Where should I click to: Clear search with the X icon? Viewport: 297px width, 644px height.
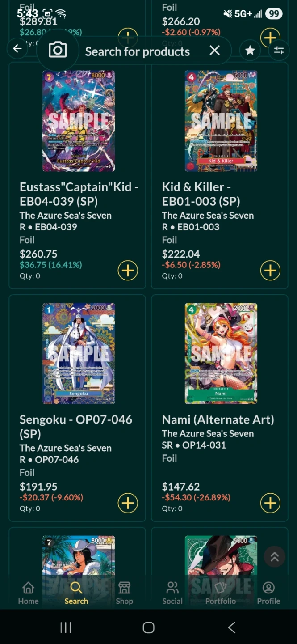click(x=214, y=51)
